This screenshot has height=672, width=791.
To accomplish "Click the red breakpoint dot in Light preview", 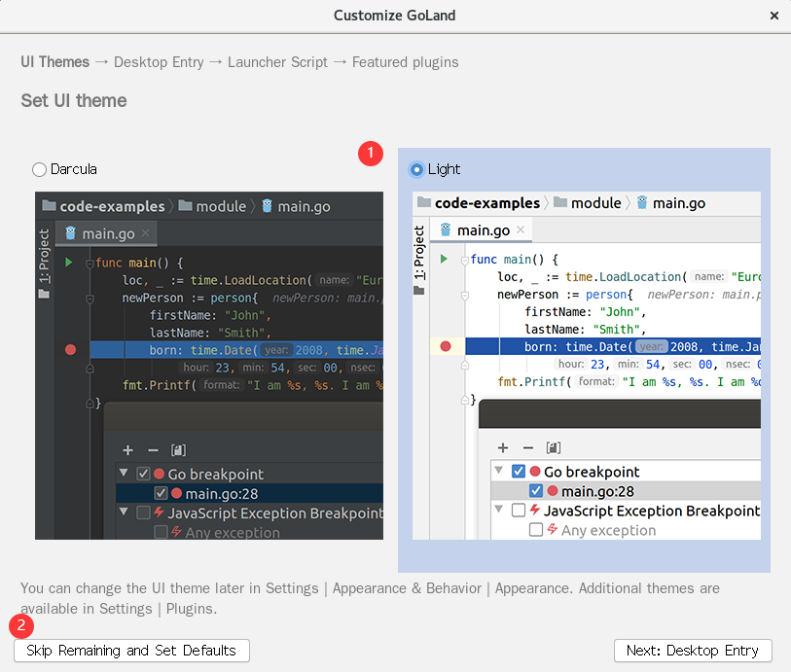I will pos(446,346).
